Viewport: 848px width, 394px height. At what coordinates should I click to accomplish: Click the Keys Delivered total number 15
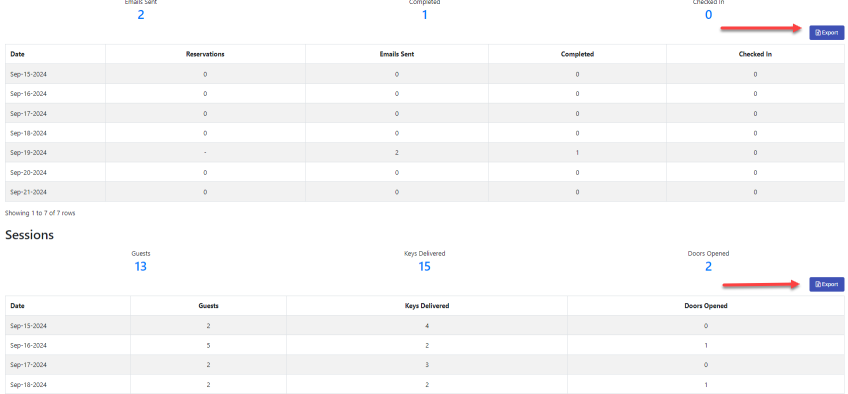(425, 266)
